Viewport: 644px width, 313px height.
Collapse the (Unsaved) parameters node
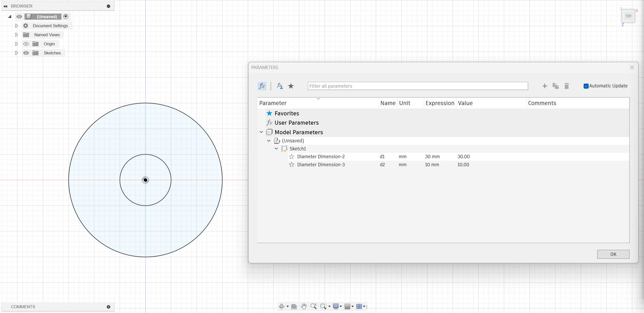(x=269, y=141)
